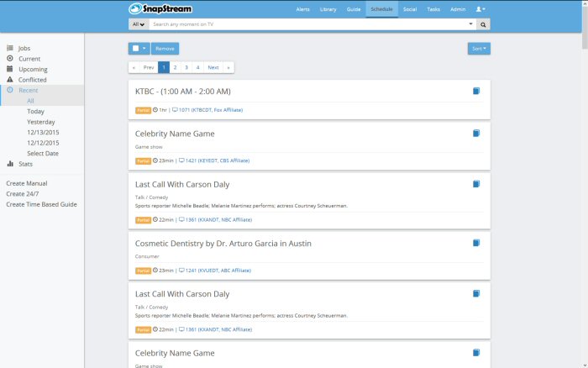Click Create 24/7 link

pyautogui.click(x=22, y=194)
